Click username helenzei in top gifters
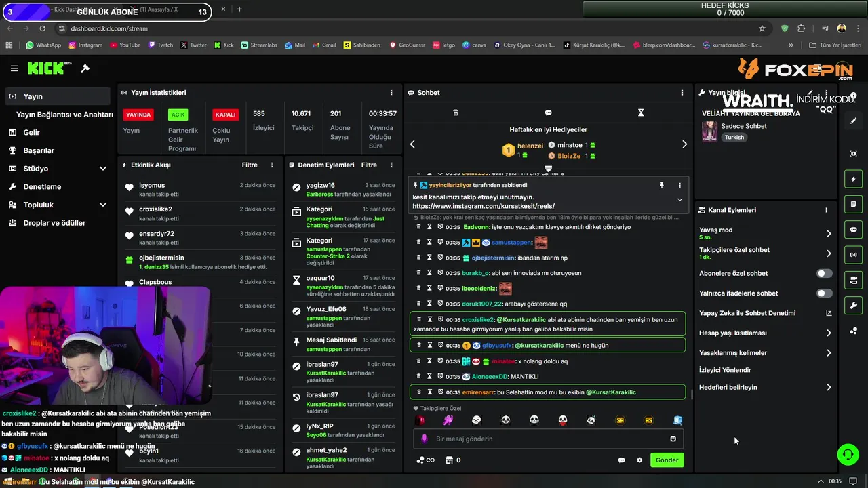868x488 pixels. click(x=530, y=146)
